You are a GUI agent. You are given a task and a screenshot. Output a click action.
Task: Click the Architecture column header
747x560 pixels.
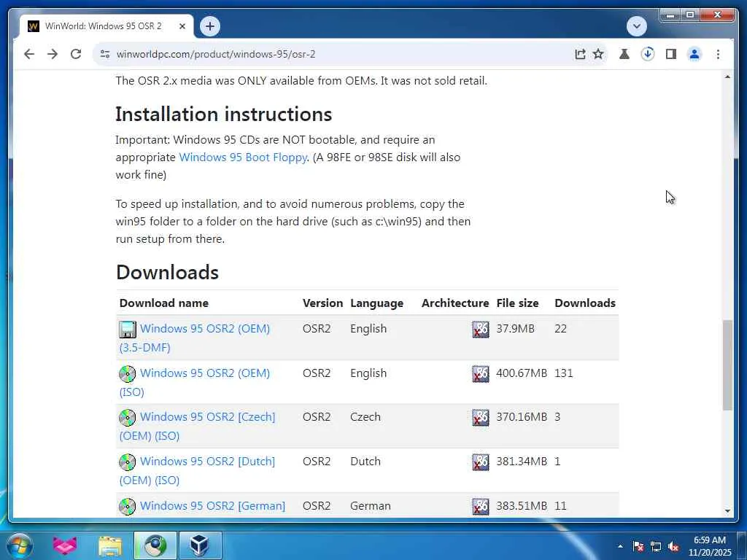455,303
